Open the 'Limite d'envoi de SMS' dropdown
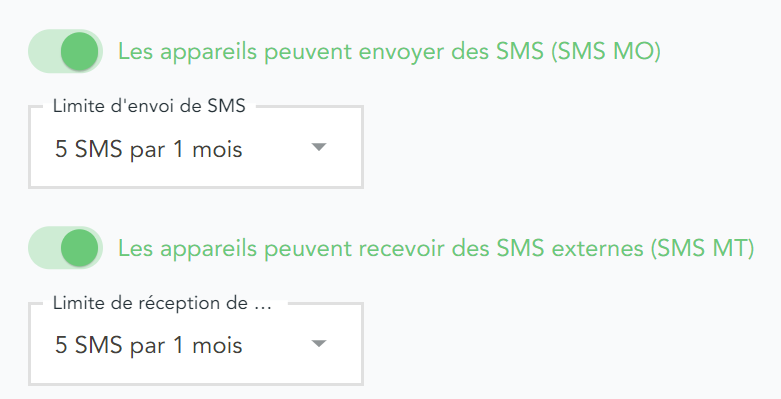 coord(196,147)
